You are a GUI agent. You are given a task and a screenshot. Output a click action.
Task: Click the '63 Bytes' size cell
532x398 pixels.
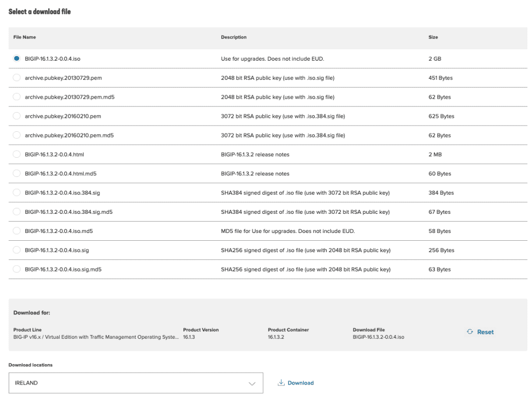pyautogui.click(x=440, y=269)
